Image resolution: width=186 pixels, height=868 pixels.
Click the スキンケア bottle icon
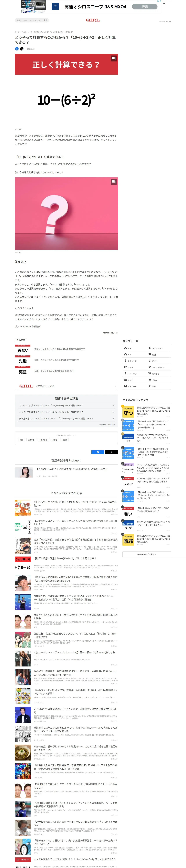(126, 361)
